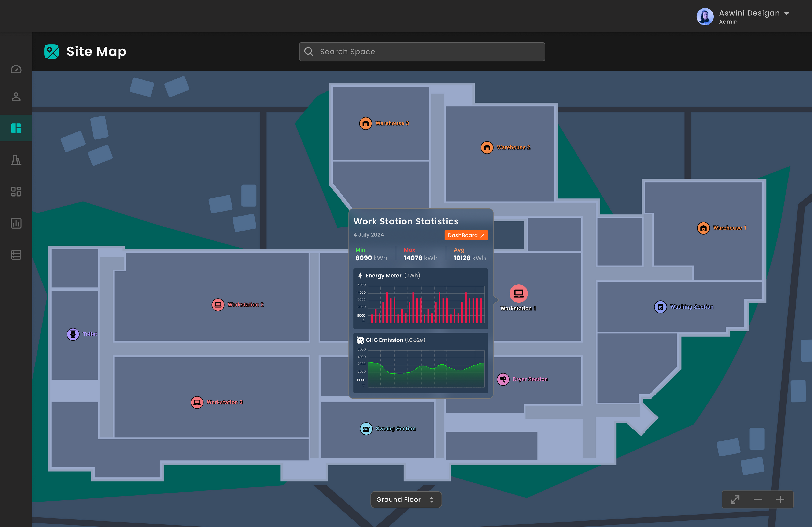Select the factory building sidebar icon

tap(16, 160)
